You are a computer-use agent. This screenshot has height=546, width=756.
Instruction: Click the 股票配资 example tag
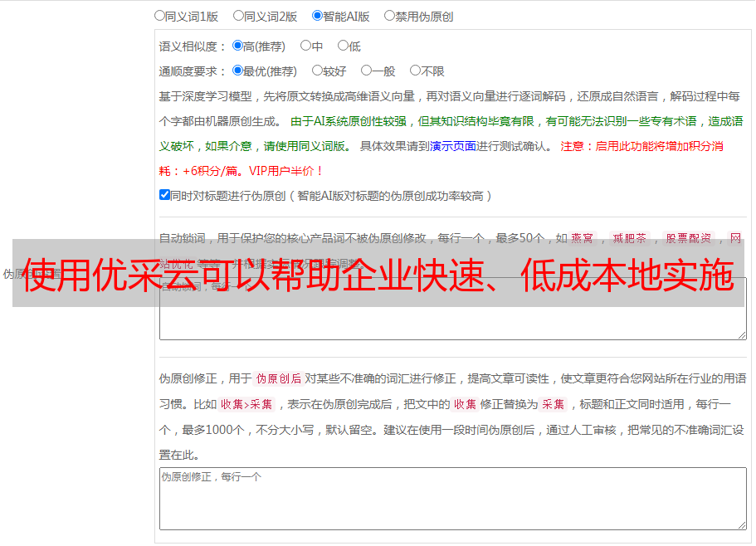[689, 238]
